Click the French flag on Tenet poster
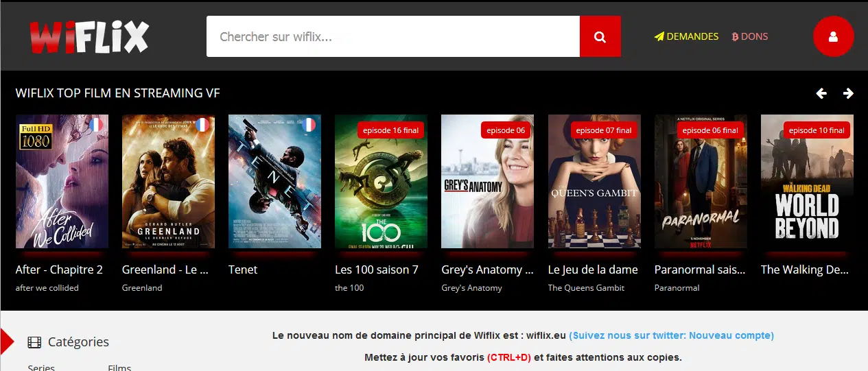 tap(309, 125)
